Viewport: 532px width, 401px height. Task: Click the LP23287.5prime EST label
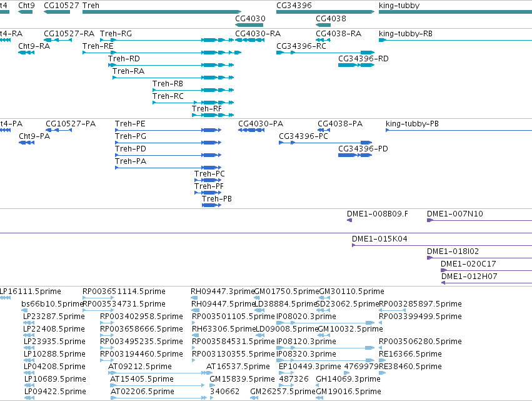click(x=54, y=317)
